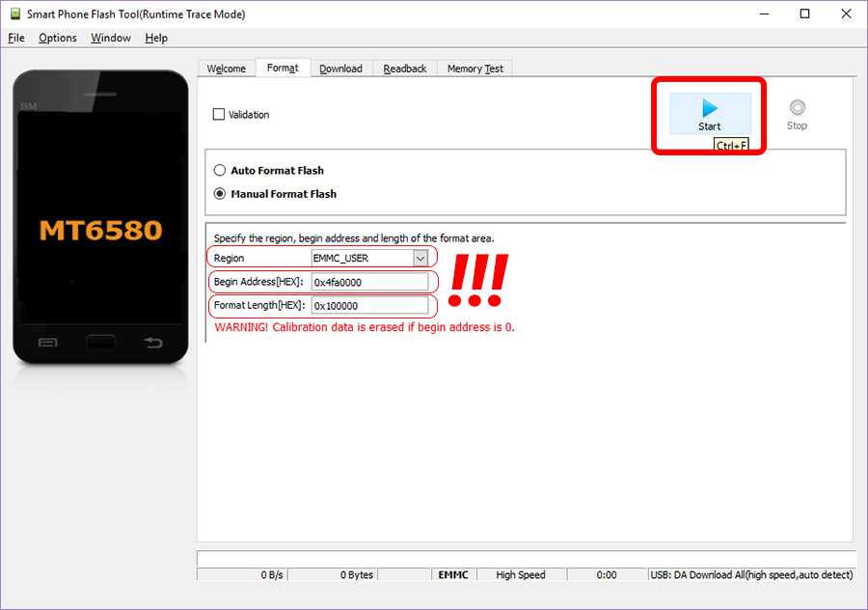Viewport: 868px width, 610px height.
Task: Expand the Region dropdown arrow
Action: [x=420, y=259]
